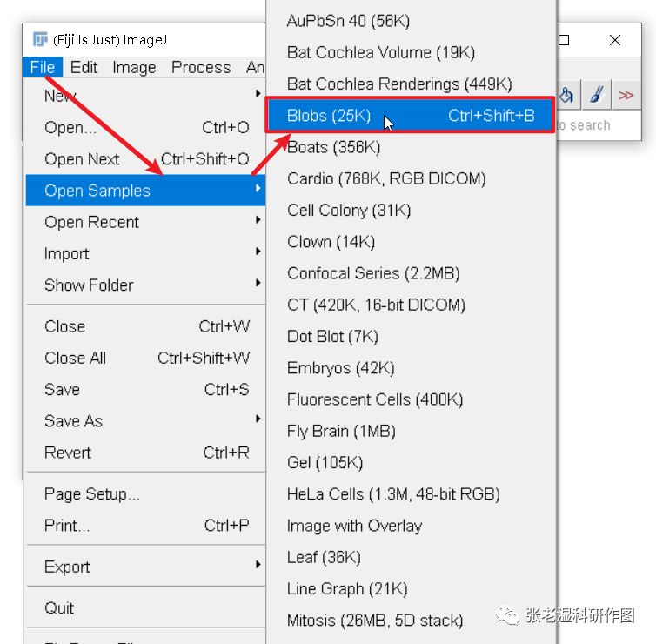This screenshot has height=644, width=656.
Task: Open Mitosis (26MB, 5D stack) sample
Action: (411, 621)
